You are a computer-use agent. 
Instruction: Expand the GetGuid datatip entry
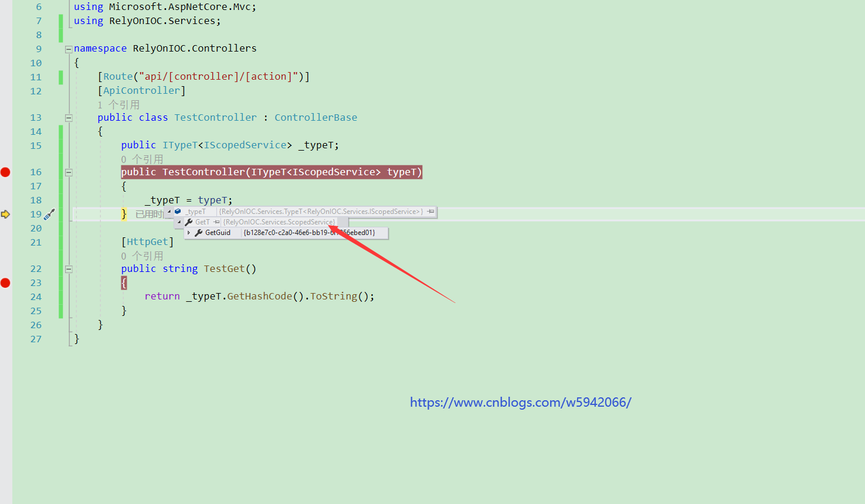[188, 233]
